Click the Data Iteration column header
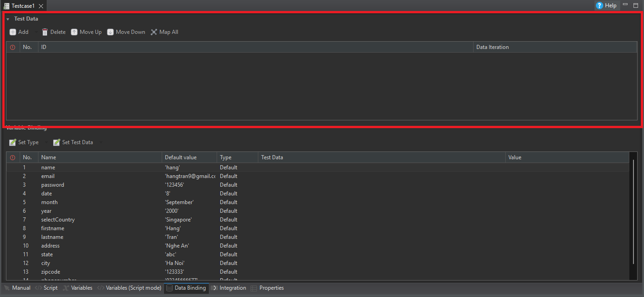Image resolution: width=644 pixels, height=297 pixels. pyautogui.click(x=492, y=47)
